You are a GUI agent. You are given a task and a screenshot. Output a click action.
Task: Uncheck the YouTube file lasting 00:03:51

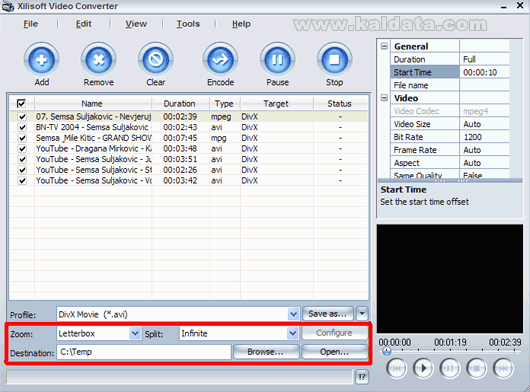(x=22, y=159)
